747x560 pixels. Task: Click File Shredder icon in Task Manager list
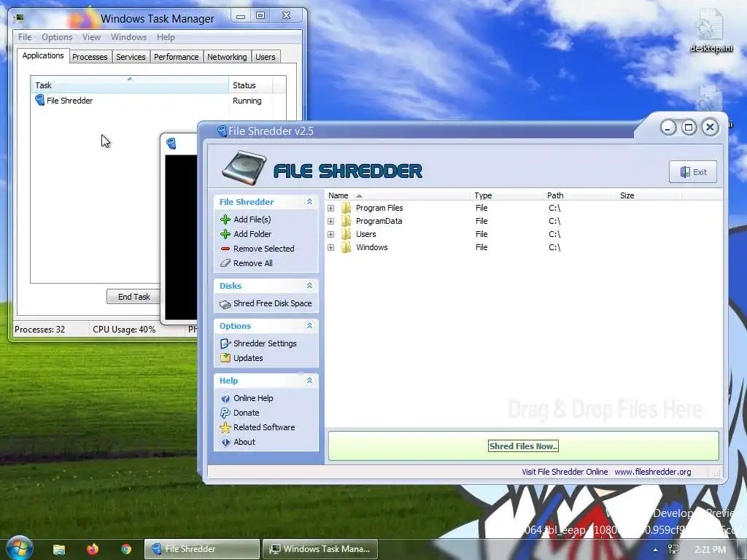[40, 101]
